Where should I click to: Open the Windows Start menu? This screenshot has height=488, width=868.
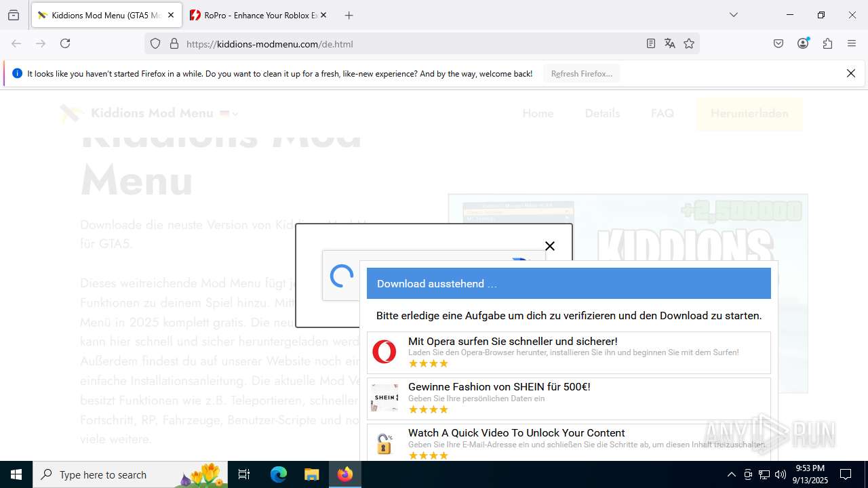[16, 474]
